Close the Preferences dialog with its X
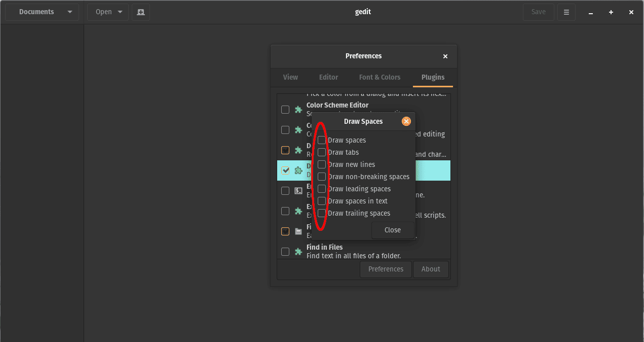Viewport: 644px width, 342px height. pos(445,56)
